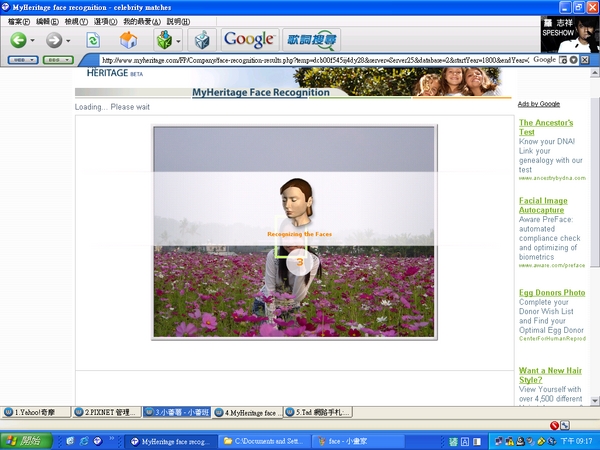Switch to tab 2.PIXNET 管理
The image size is (600, 450).
tap(107, 412)
